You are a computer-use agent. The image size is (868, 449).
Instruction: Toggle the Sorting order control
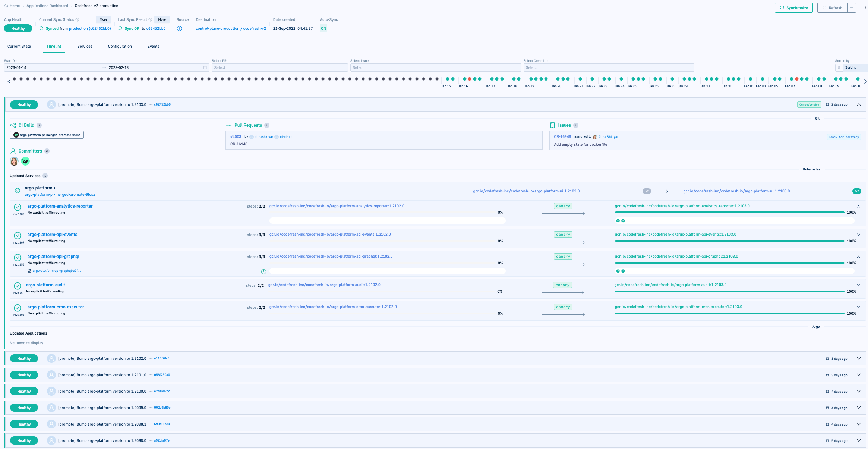(x=839, y=68)
